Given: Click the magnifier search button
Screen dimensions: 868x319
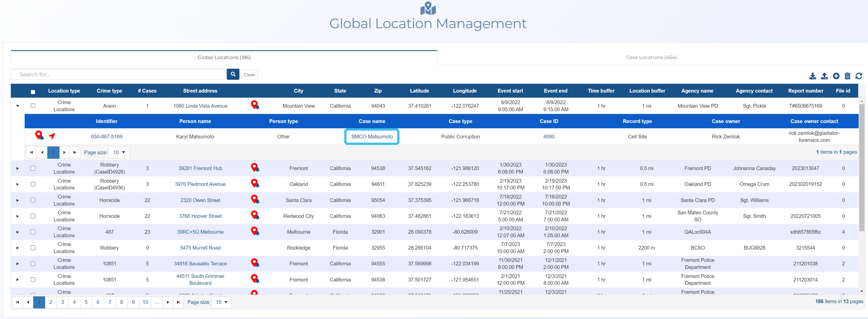Looking at the screenshot, I should [x=233, y=74].
